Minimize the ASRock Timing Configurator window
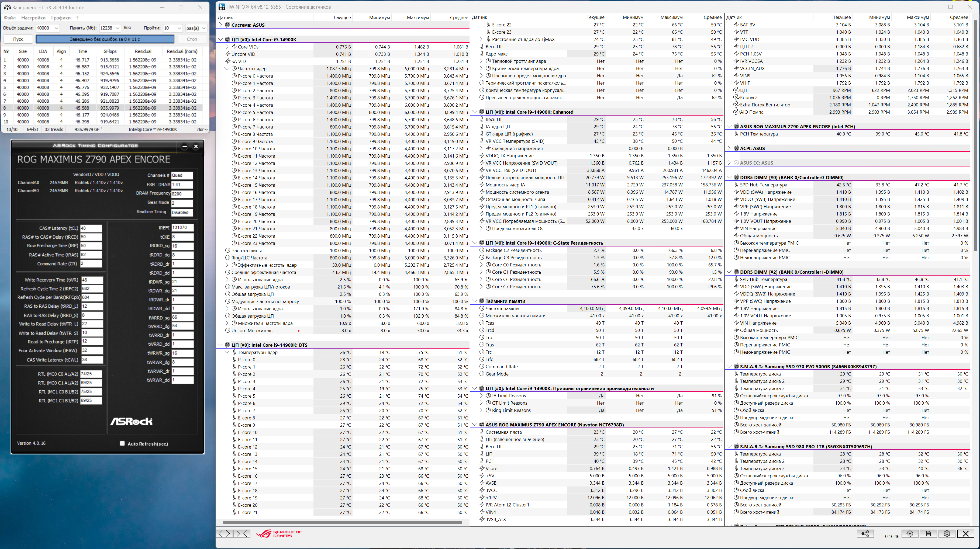 (x=185, y=146)
